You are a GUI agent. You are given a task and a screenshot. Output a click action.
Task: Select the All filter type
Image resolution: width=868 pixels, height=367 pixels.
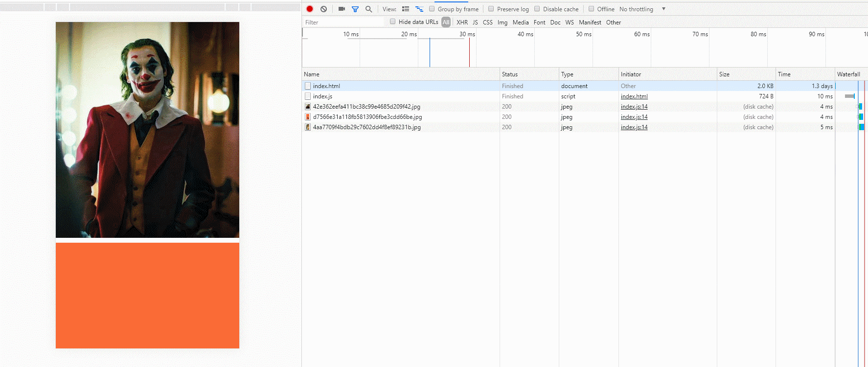coord(446,22)
